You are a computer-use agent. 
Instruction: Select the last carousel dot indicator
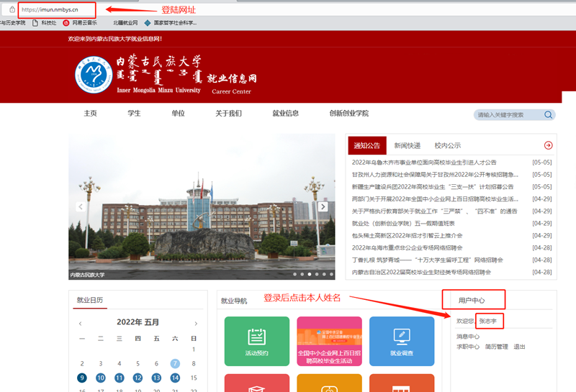[x=331, y=274]
